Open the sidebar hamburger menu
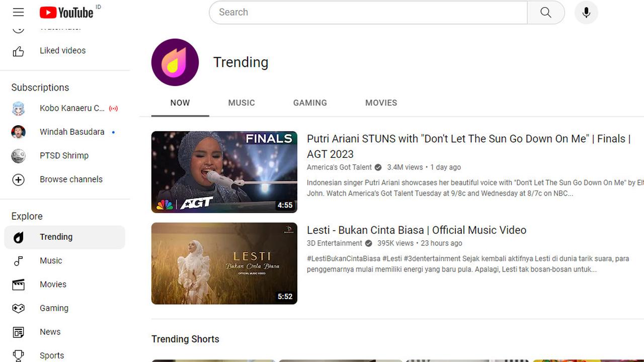Viewport: 644px width, 362px height. (x=18, y=12)
